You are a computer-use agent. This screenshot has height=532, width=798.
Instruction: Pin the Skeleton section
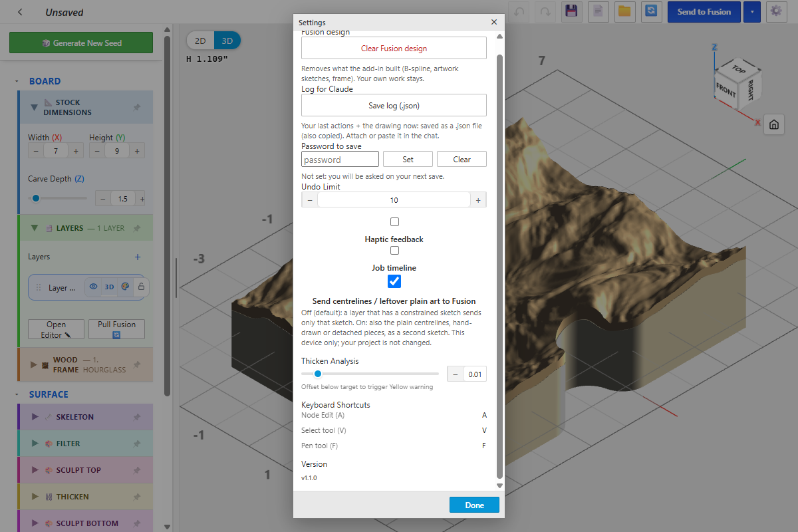[137, 417]
